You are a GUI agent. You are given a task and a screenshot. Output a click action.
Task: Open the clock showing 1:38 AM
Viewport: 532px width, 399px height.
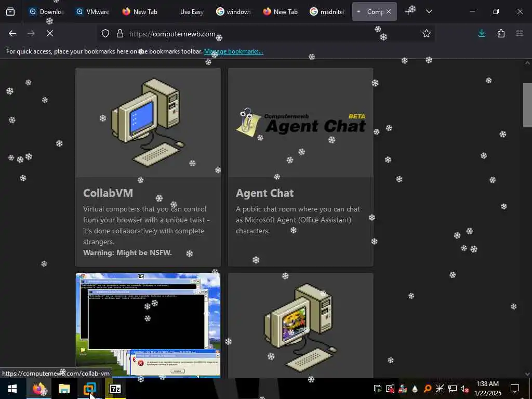coord(487,389)
